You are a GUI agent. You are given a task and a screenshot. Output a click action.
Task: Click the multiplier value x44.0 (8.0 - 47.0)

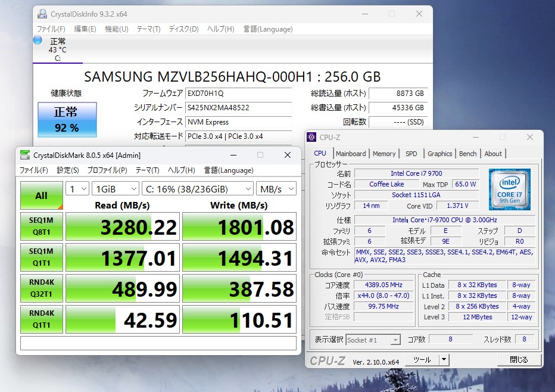pyautogui.click(x=383, y=295)
